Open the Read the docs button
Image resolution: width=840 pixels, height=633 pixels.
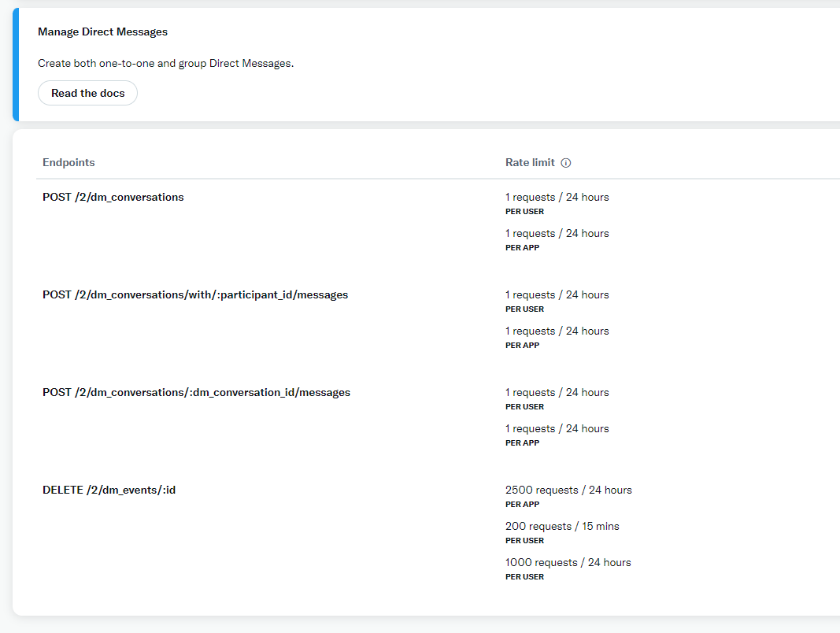(x=87, y=93)
